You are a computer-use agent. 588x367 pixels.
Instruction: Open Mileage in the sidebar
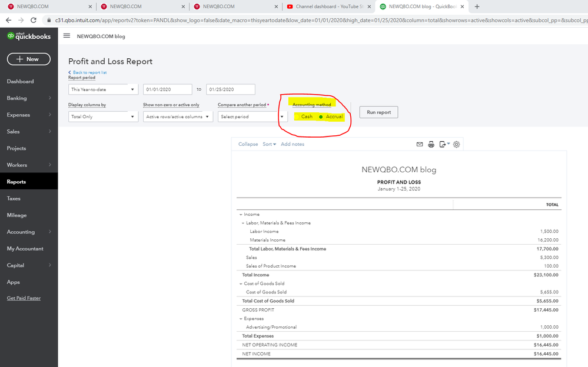click(16, 215)
